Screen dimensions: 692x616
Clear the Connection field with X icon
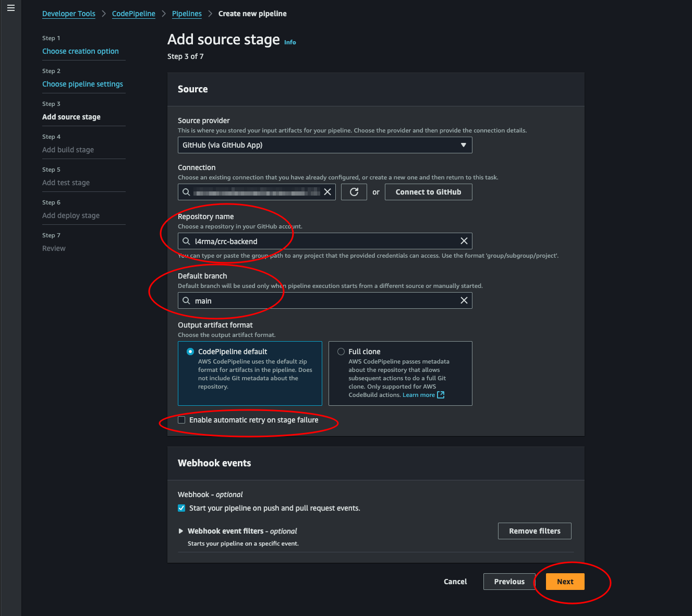(x=327, y=192)
